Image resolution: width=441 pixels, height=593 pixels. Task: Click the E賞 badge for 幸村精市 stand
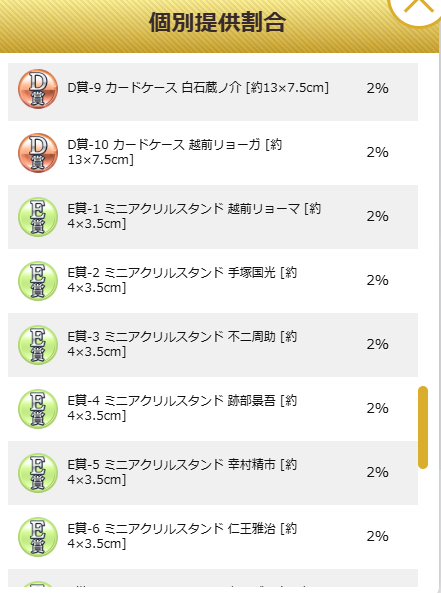(38, 472)
